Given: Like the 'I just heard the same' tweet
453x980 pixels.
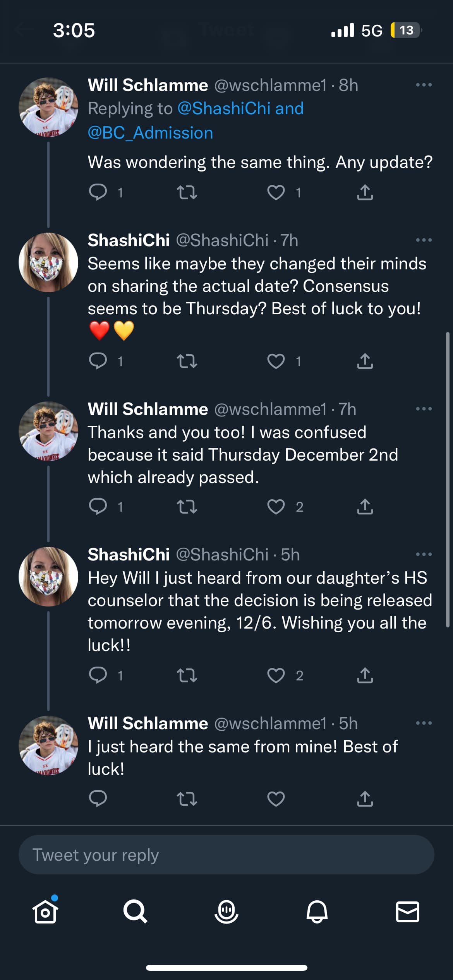Looking at the screenshot, I should coord(276,798).
